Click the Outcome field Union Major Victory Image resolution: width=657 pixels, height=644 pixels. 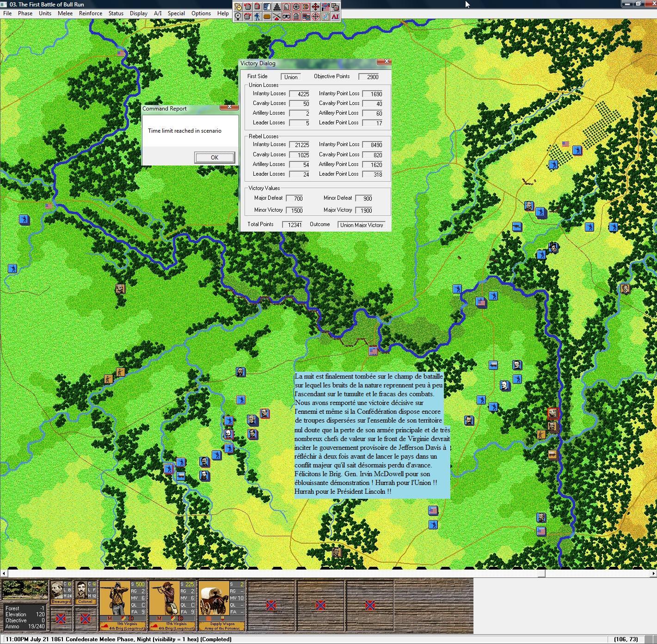362,225
